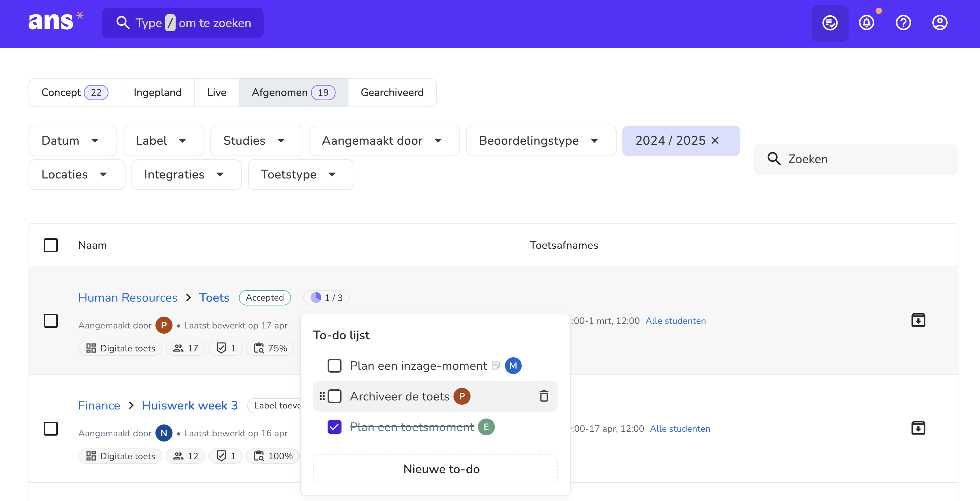This screenshot has width=980, height=501.
Task: Click the Naam column header
Action: 93,245
